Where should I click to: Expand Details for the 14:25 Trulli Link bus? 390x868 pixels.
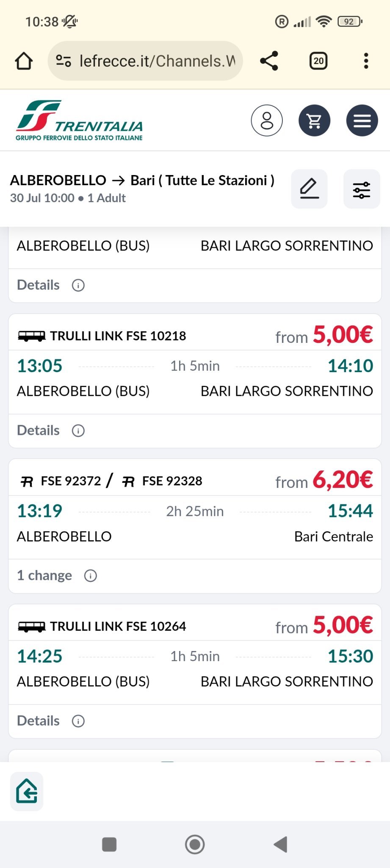point(50,721)
